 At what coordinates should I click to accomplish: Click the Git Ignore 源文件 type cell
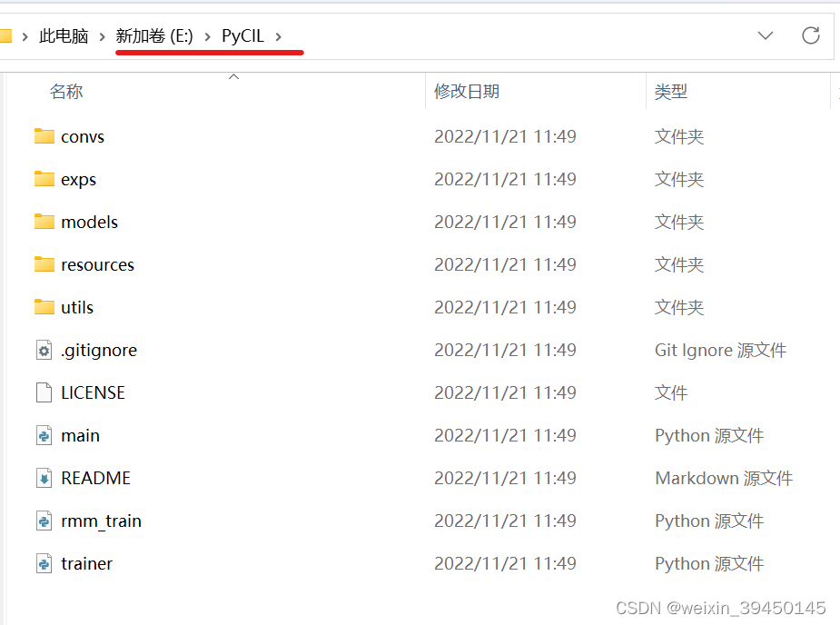coord(720,350)
